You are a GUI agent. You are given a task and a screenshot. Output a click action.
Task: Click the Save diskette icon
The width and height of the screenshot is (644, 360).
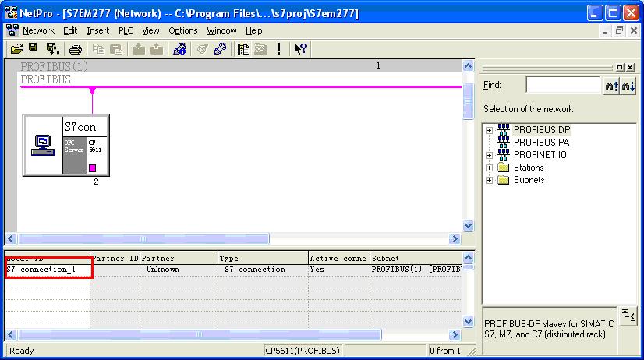click(x=33, y=48)
